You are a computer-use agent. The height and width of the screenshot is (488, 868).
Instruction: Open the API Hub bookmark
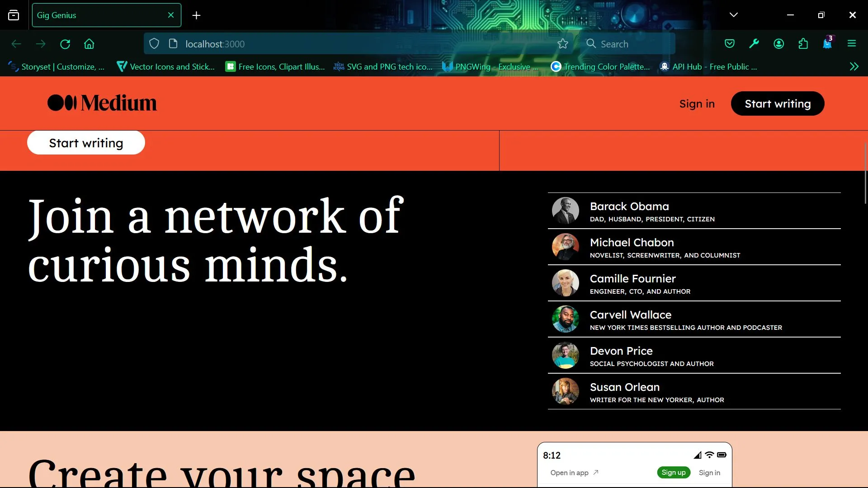tap(708, 67)
